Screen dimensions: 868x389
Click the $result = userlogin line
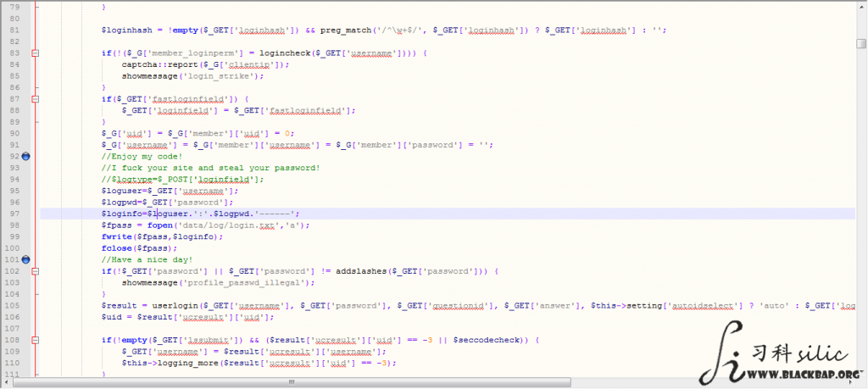(x=478, y=305)
